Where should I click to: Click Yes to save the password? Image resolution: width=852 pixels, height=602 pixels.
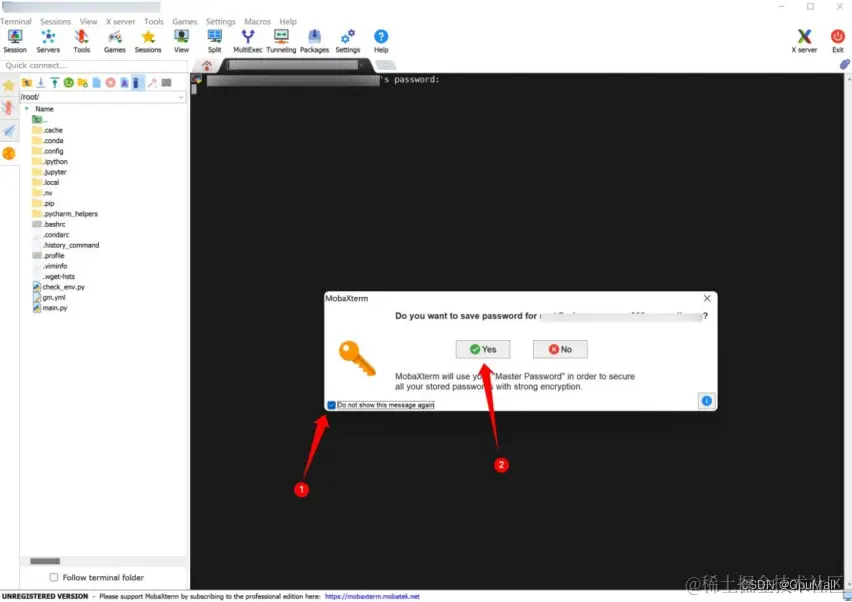click(x=483, y=349)
